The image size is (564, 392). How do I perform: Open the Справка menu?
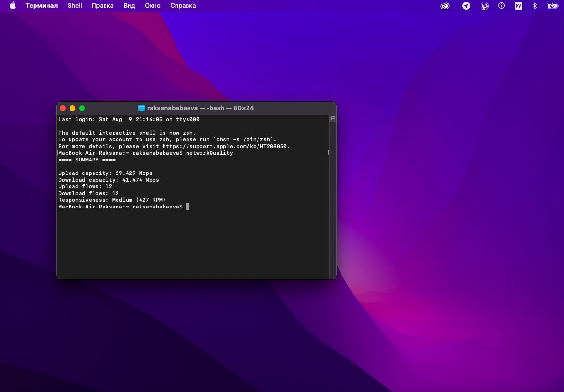tap(183, 6)
